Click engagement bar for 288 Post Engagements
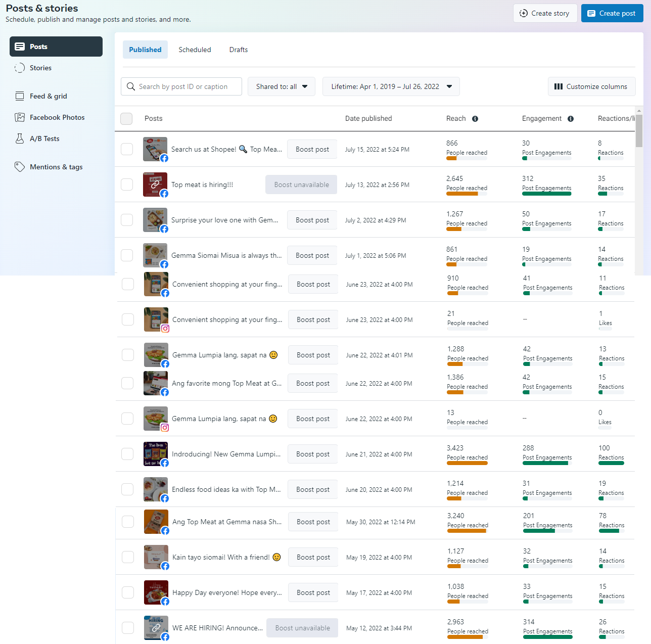Image resolution: width=651 pixels, height=644 pixels. coord(547,463)
